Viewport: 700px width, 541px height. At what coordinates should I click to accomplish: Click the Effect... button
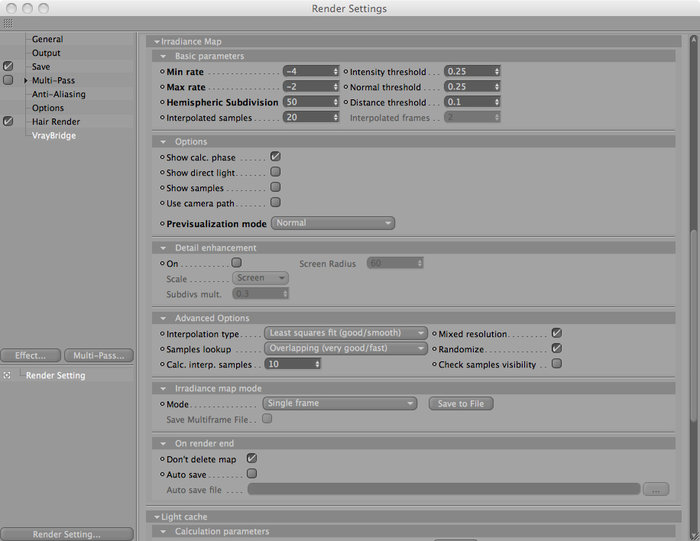pyautogui.click(x=30, y=355)
